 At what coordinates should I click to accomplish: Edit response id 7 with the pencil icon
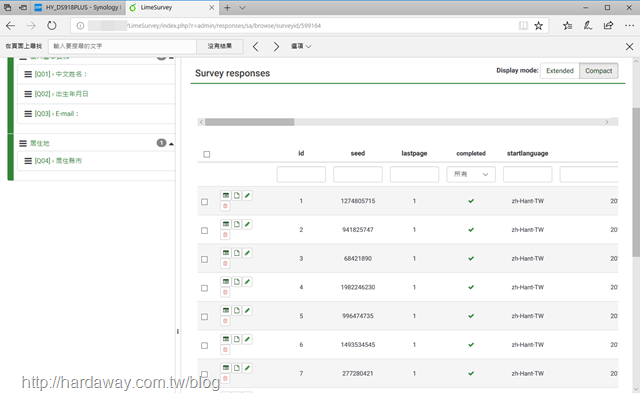[x=247, y=368]
